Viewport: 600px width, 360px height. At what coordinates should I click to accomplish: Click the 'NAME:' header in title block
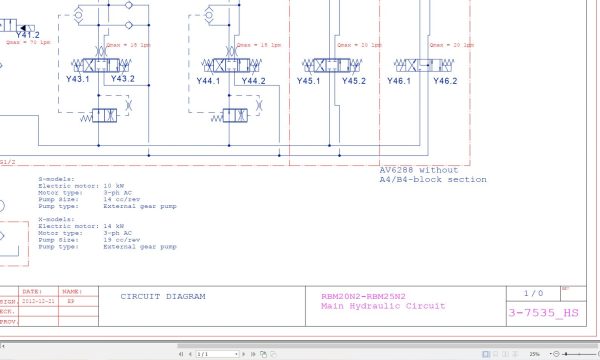pyautogui.click(x=72, y=292)
